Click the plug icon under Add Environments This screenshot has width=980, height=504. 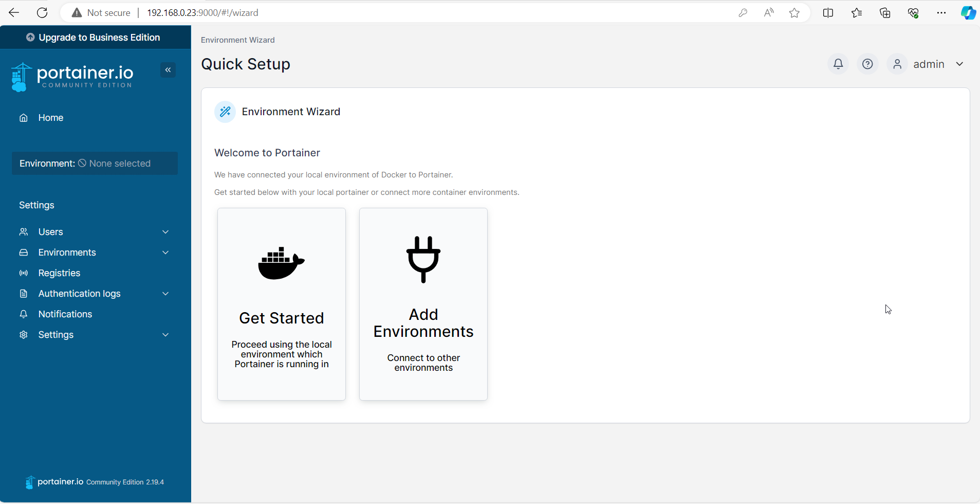pyautogui.click(x=423, y=260)
